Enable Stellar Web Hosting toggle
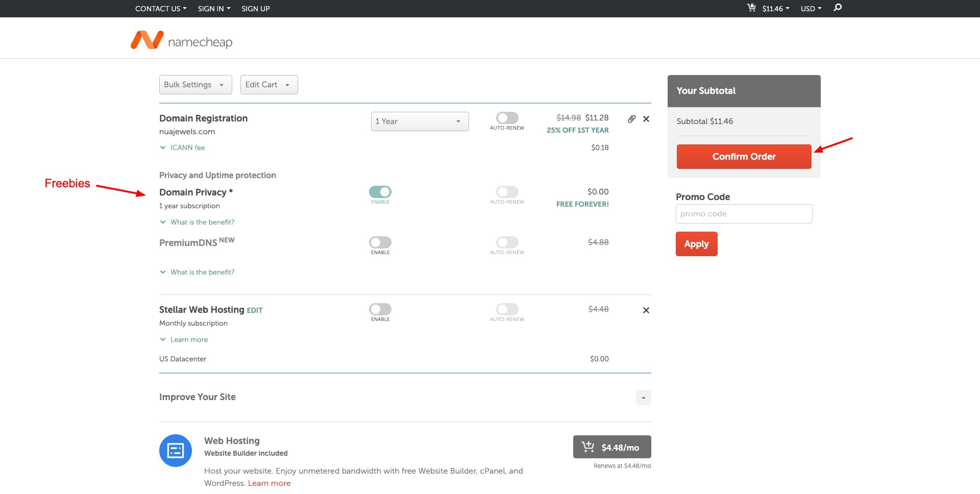Screen dimensions: 980x494 coord(380,309)
